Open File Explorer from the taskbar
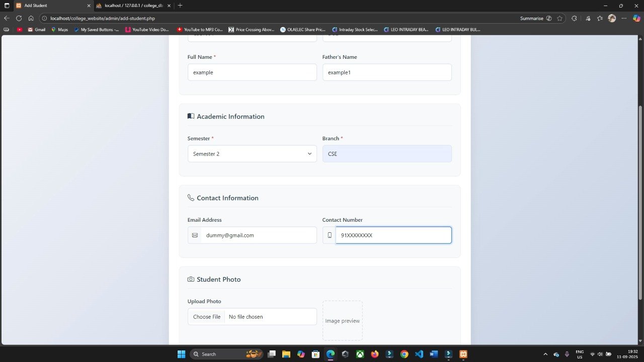Viewport: 644px width, 362px height. click(x=286, y=354)
